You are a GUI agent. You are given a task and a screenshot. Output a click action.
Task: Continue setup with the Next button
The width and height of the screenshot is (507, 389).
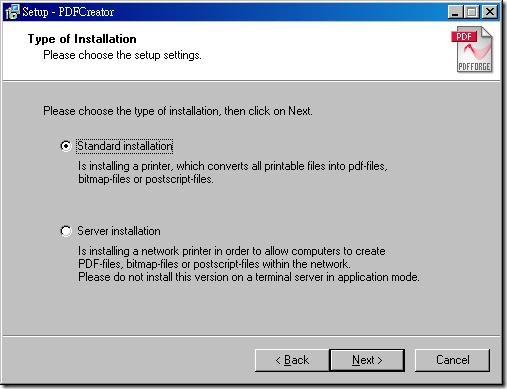[x=367, y=360]
